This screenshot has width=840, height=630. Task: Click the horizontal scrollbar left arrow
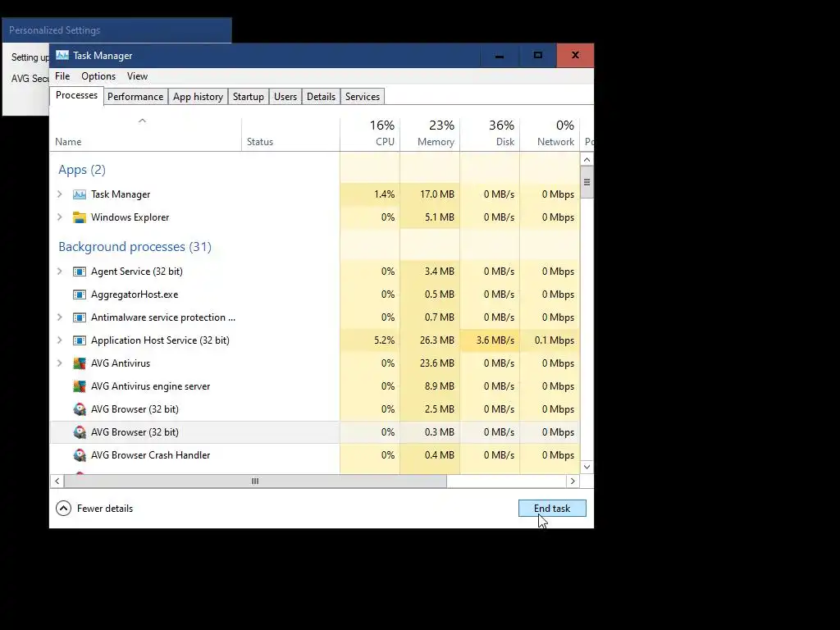[57, 481]
